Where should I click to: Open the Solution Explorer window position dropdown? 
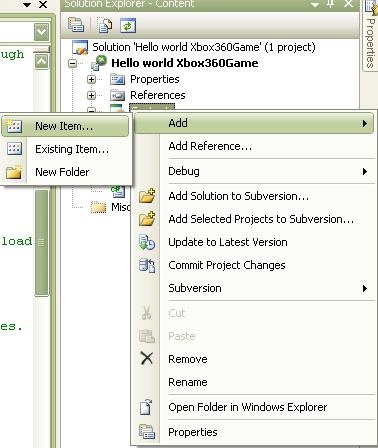coord(315,4)
